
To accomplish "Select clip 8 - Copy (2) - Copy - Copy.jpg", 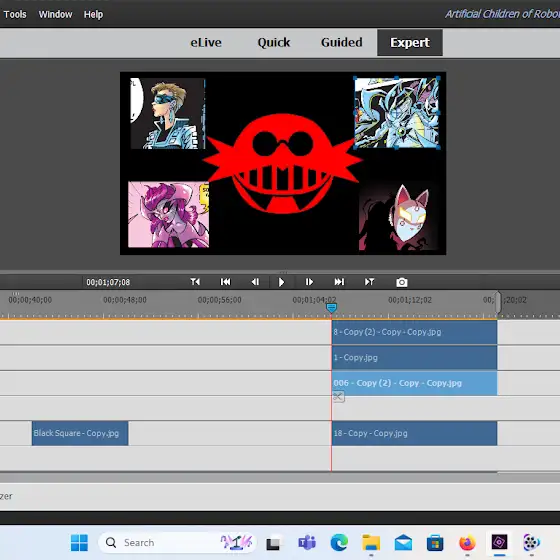I will click(x=414, y=332).
